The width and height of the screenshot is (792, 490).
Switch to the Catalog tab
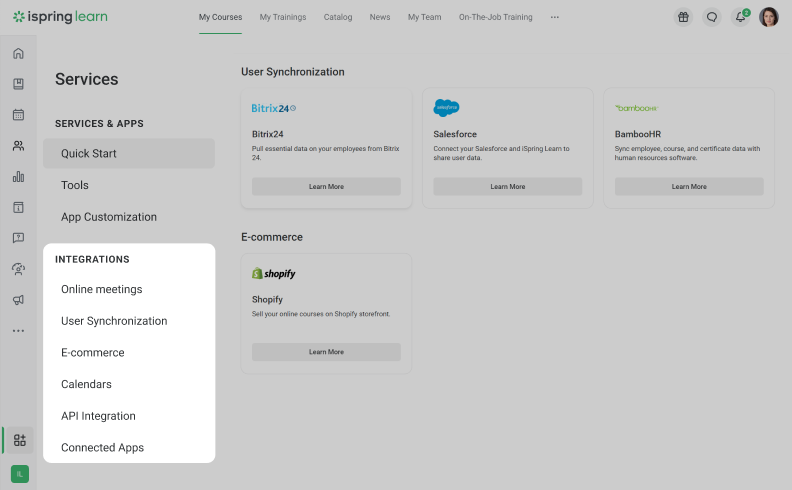point(338,17)
